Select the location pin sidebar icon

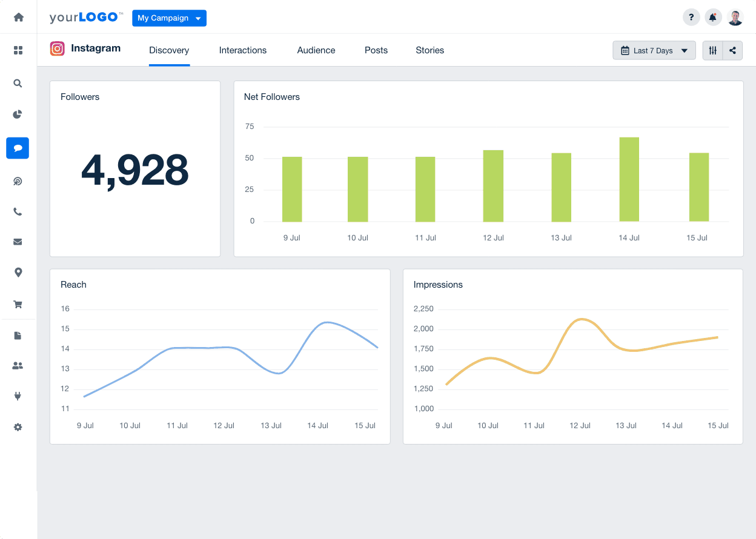[18, 273]
